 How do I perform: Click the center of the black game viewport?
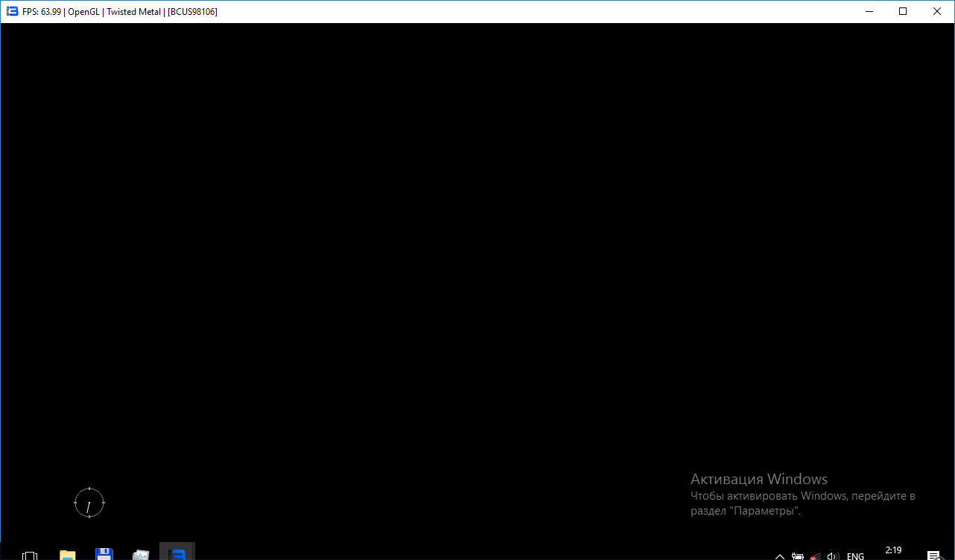point(477,283)
